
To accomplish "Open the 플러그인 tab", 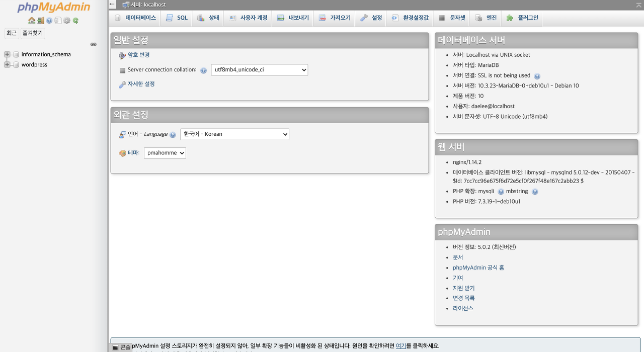I will (522, 18).
